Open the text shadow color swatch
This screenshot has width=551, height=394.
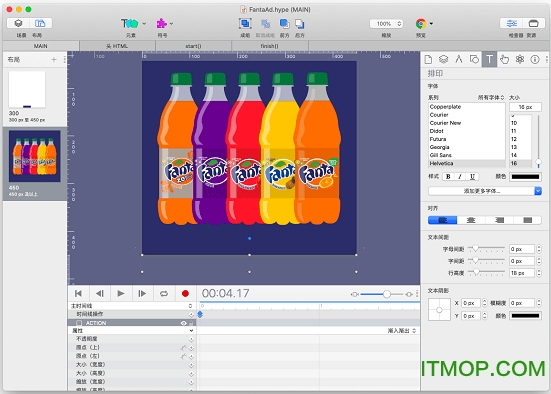point(525,316)
